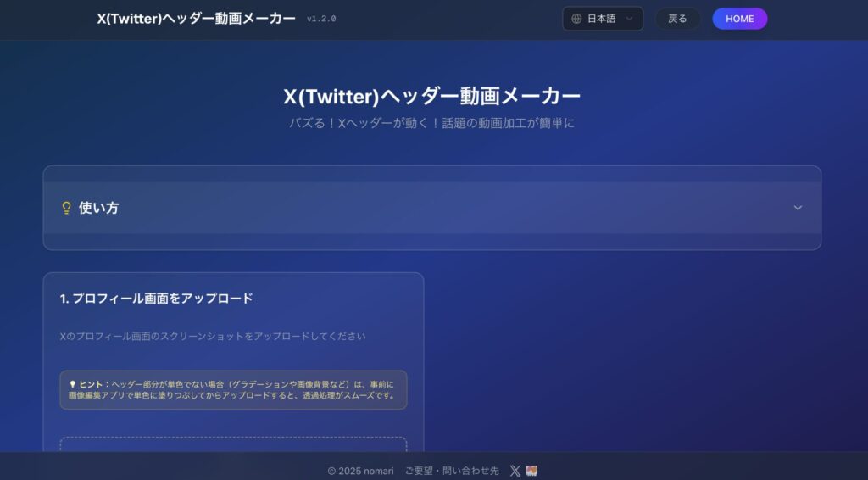Click the header site title X(Twitter)ヘッダー動画メーカー
This screenshot has height=480, width=868.
tap(196, 19)
